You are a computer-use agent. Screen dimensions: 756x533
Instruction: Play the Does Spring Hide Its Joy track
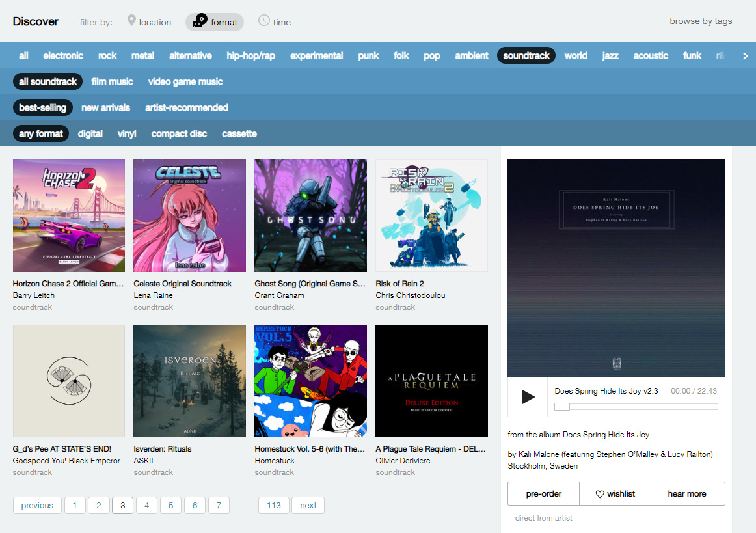click(528, 397)
